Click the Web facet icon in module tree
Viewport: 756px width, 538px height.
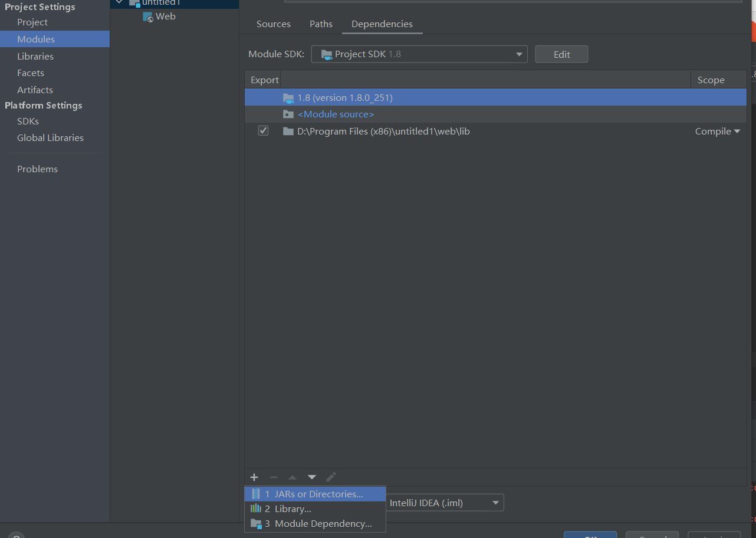(x=148, y=17)
